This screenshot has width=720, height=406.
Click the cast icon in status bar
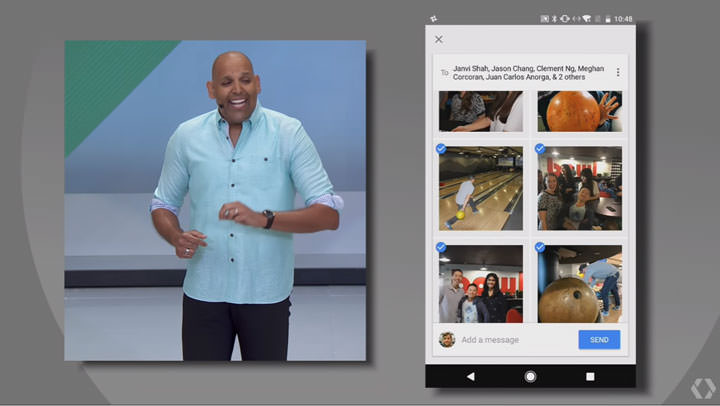pyautogui.click(x=545, y=19)
